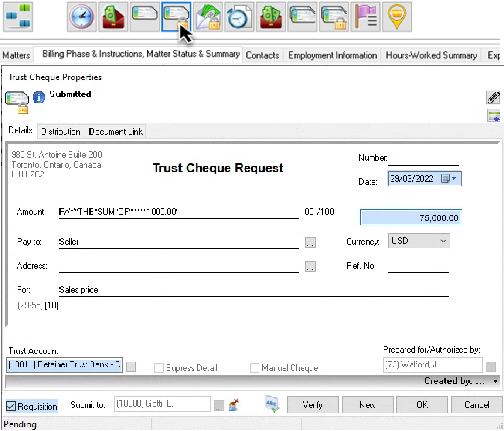Click the cheque lock icon under the title
Screen dimensions: 504x431
[17, 102]
